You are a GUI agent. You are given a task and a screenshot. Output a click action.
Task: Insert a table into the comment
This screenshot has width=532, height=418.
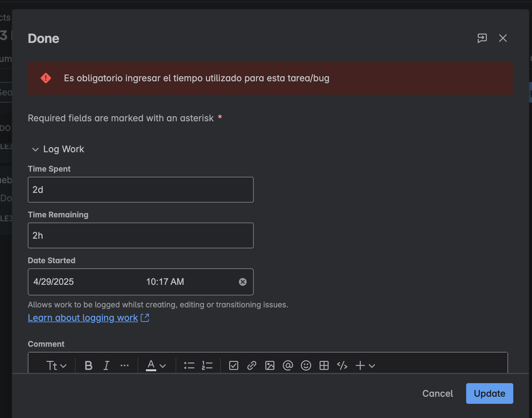[324, 365]
